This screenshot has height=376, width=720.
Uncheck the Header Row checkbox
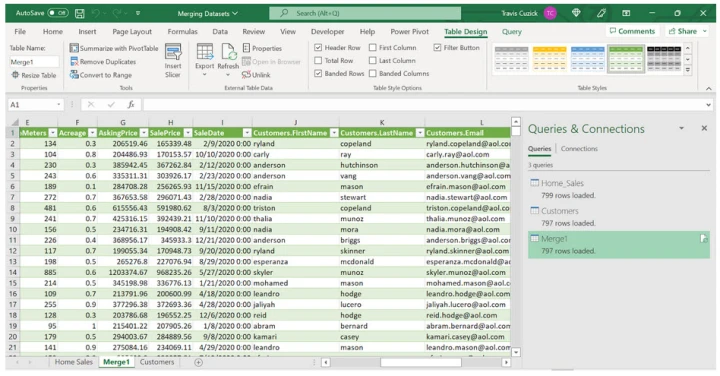[x=318, y=47]
